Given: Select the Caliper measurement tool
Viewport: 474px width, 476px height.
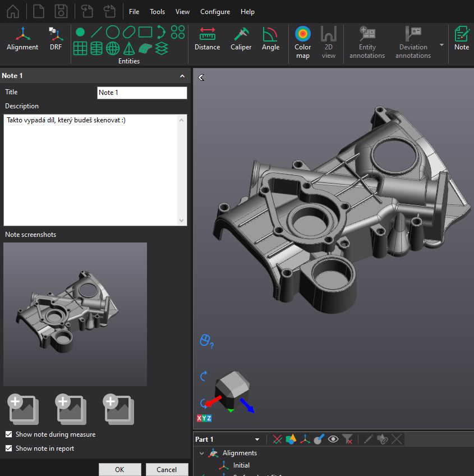Looking at the screenshot, I should (x=241, y=39).
